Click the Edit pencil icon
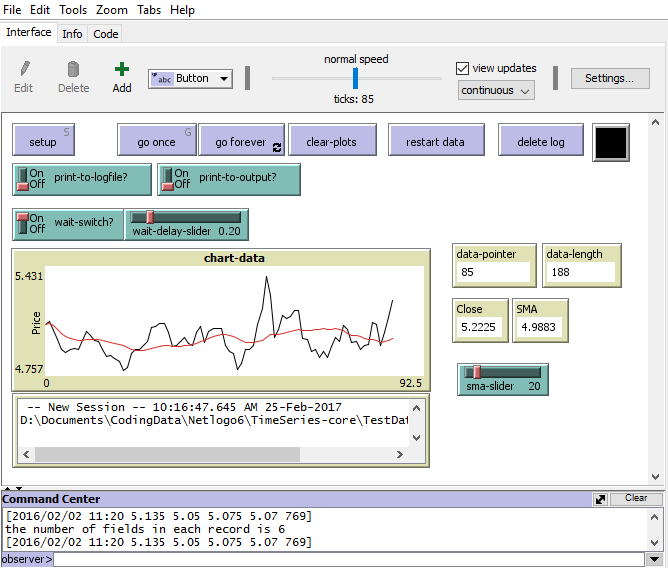Viewport: 668px width, 568px height. point(23,70)
